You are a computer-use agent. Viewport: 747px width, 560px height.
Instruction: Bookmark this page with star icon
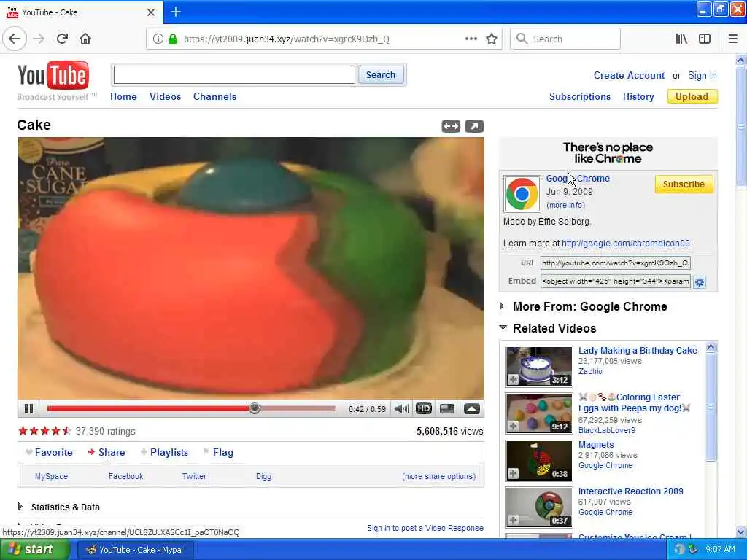pos(492,39)
